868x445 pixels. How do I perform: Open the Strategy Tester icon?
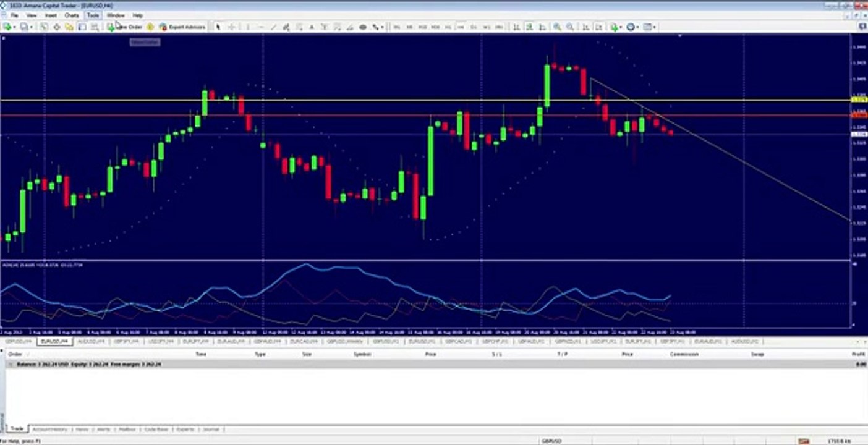coord(94,27)
